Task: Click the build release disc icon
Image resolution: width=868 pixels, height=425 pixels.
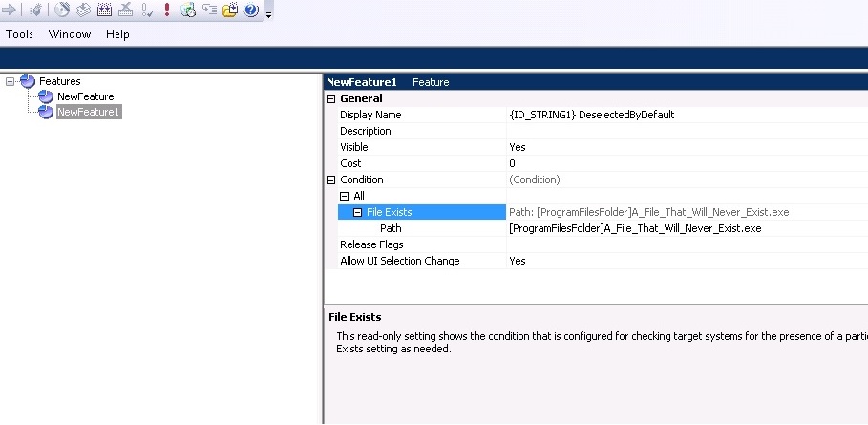Action: [63, 10]
